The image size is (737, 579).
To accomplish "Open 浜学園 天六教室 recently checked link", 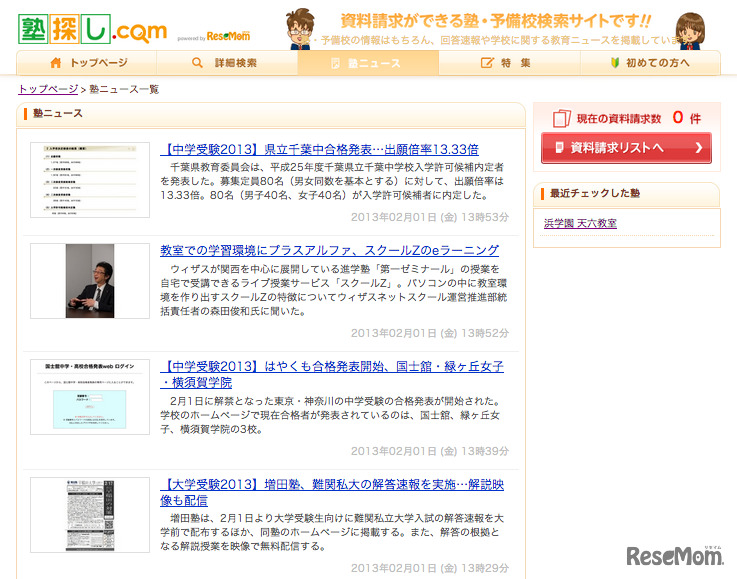I will [580, 223].
